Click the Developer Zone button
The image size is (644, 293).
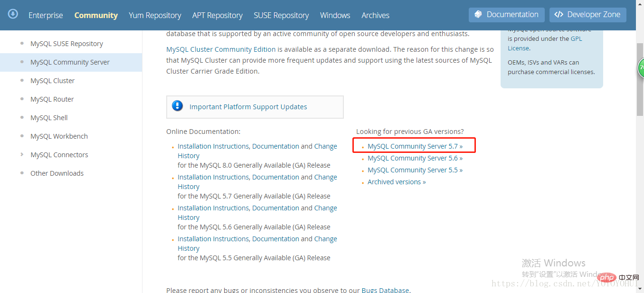point(588,15)
